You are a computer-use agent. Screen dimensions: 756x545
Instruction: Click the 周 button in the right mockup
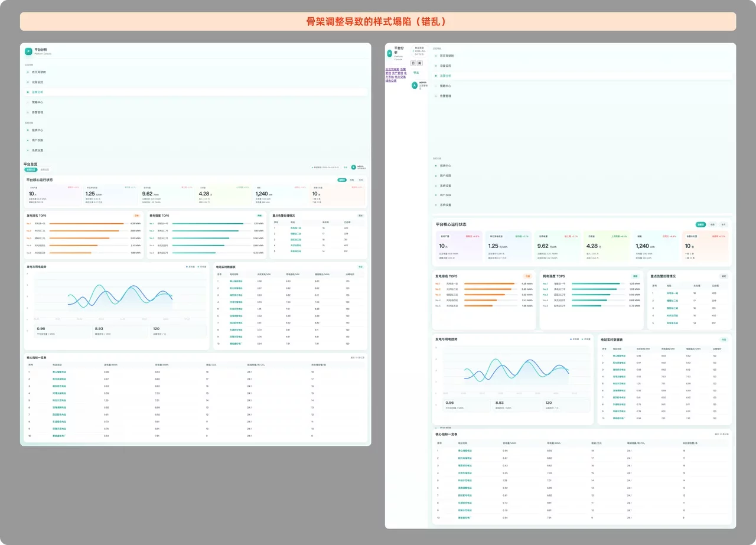click(x=420, y=63)
